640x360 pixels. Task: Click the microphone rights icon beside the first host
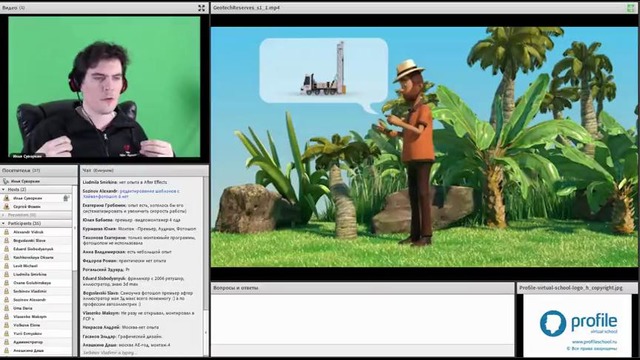pos(66,198)
